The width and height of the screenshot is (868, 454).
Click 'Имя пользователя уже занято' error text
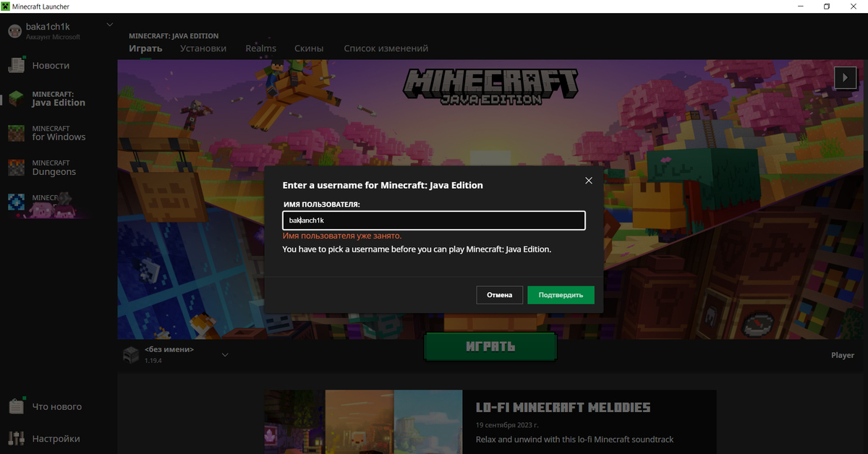click(x=341, y=236)
